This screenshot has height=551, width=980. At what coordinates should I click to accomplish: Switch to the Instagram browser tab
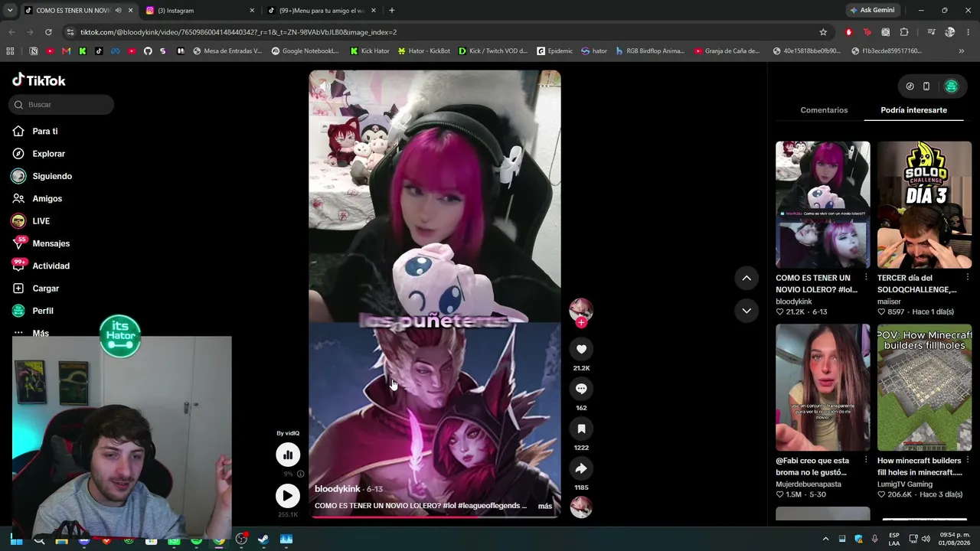199,11
